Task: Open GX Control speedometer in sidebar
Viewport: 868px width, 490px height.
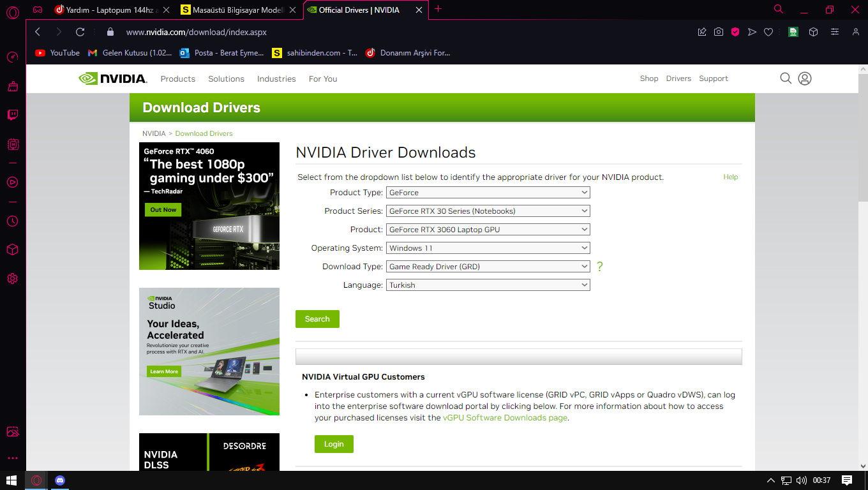Action: pyautogui.click(x=12, y=57)
